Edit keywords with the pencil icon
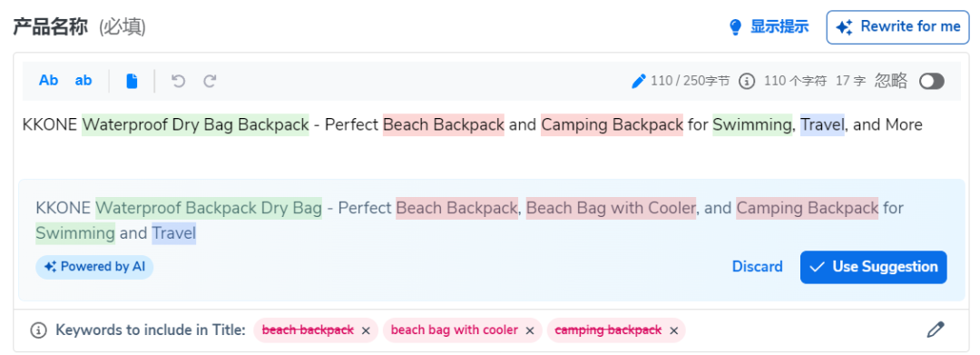This screenshot has height=355, width=980. pyautogui.click(x=935, y=330)
